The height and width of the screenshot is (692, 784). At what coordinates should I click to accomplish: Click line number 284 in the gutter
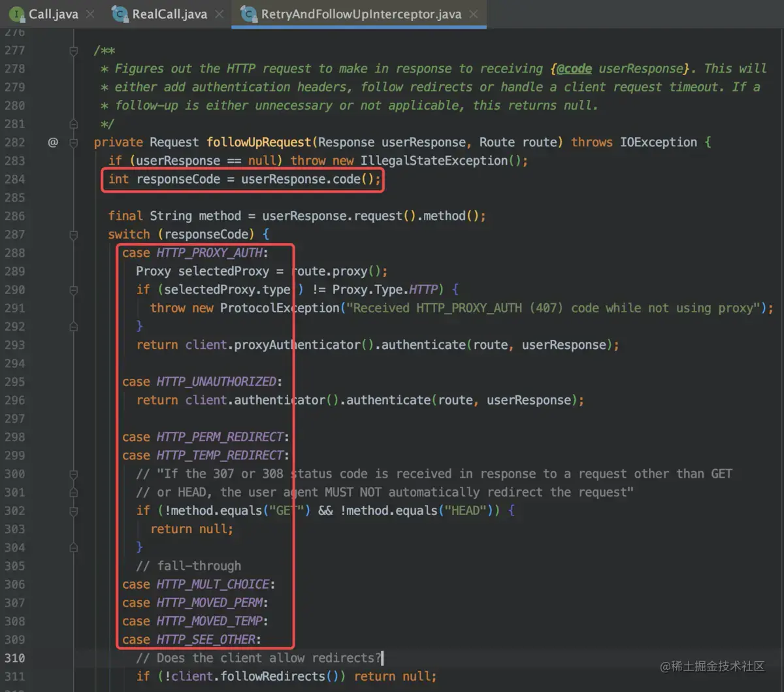15,179
